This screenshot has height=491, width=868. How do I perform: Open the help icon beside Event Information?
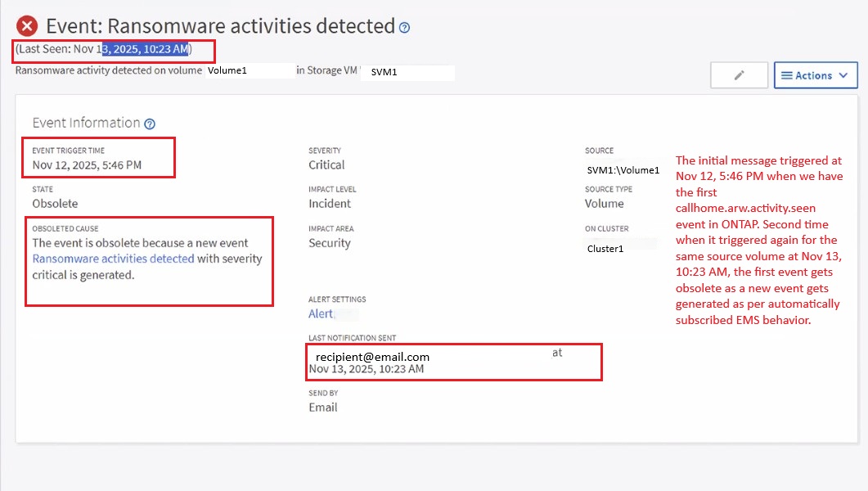click(x=150, y=124)
